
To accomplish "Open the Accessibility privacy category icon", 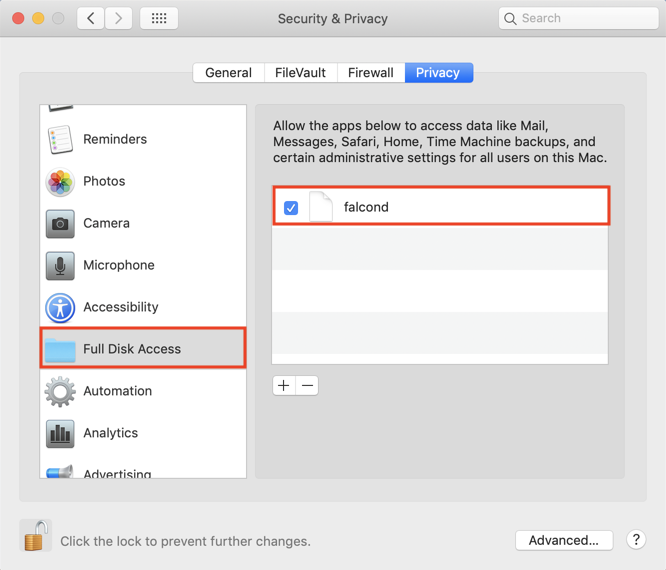I will point(60,307).
